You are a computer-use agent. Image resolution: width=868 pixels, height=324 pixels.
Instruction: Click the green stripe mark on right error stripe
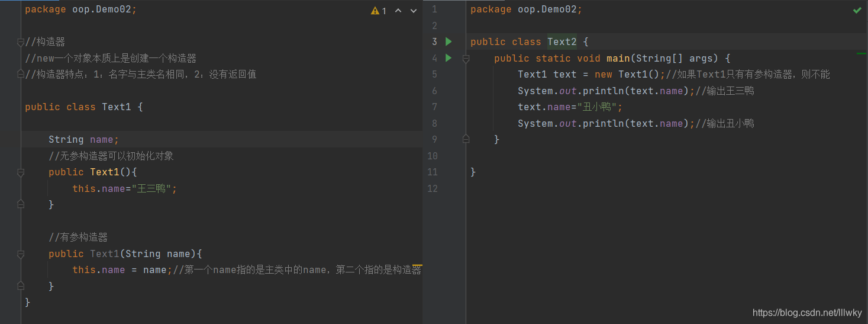(x=861, y=53)
